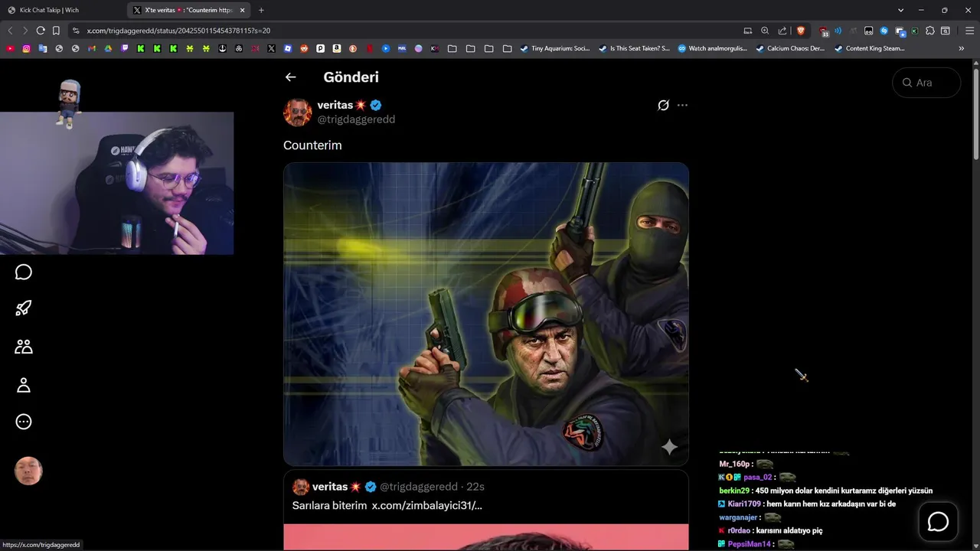Open the profile person icon in sidebar
Viewport: 980px width, 551px height.
(24, 385)
